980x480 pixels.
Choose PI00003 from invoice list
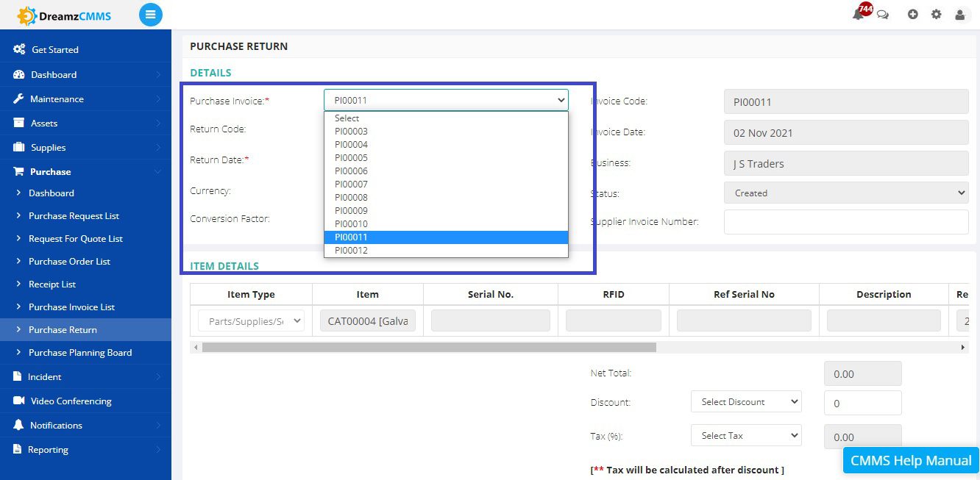pos(446,131)
